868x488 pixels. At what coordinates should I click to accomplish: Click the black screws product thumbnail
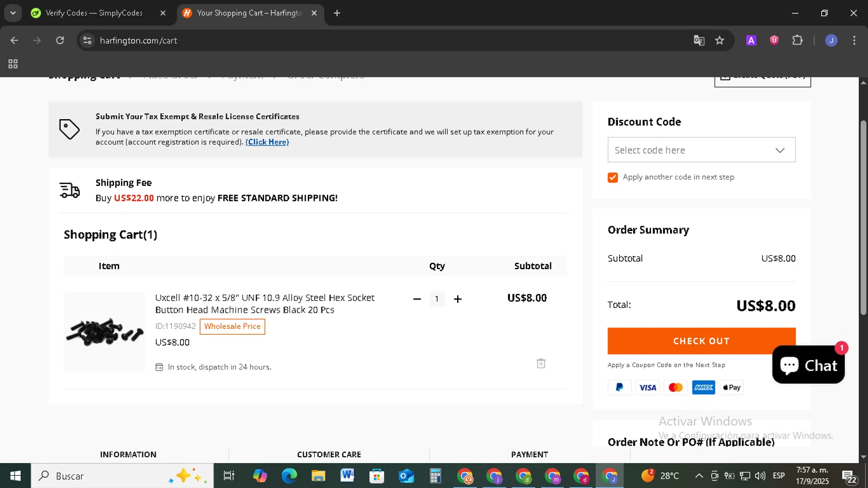click(104, 332)
